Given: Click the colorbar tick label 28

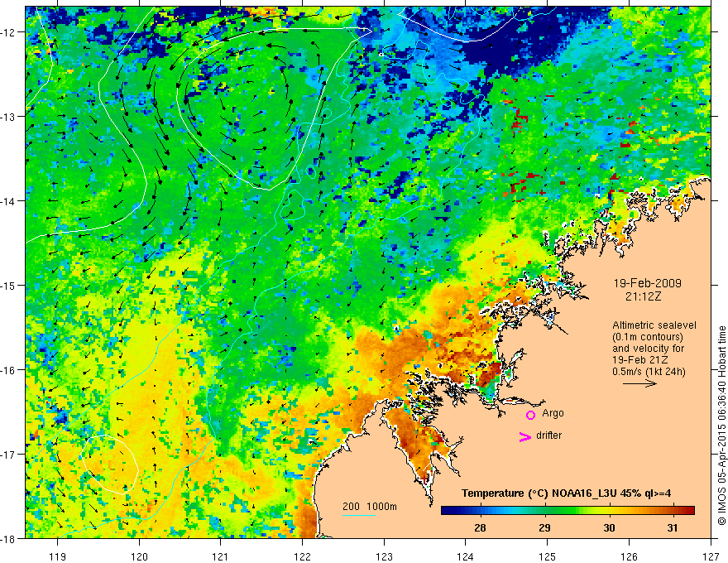Looking at the screenshot, I should [x=480, y=527].
